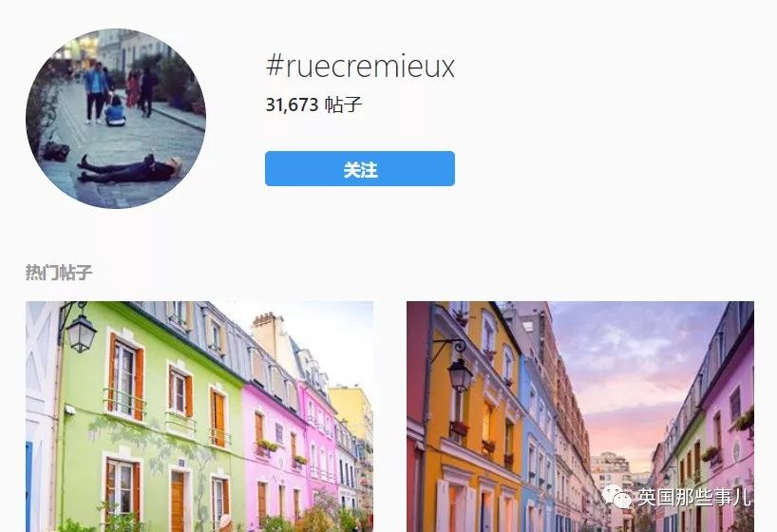Screen dimensions: 777x532
Task: Click the black lantern in right post
Action: point(461,374)
